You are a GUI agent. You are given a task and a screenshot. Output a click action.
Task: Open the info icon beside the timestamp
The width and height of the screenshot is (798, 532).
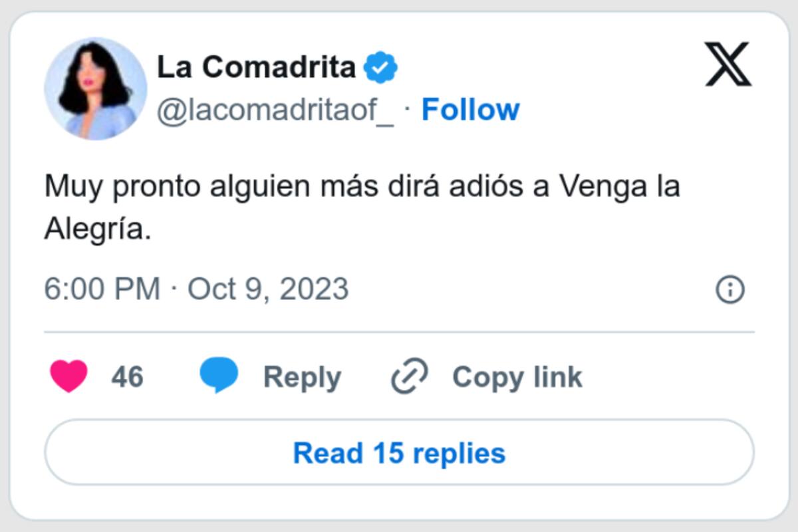pos(730,290)
